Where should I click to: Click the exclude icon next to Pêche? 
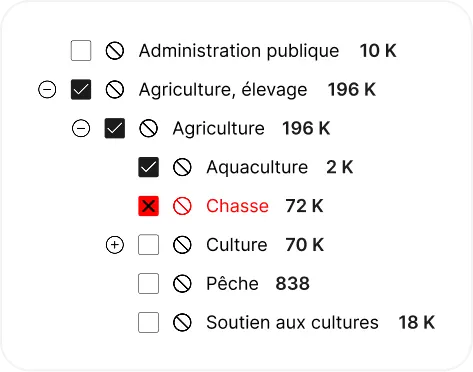pyautogui.click(x=182, y=284)
